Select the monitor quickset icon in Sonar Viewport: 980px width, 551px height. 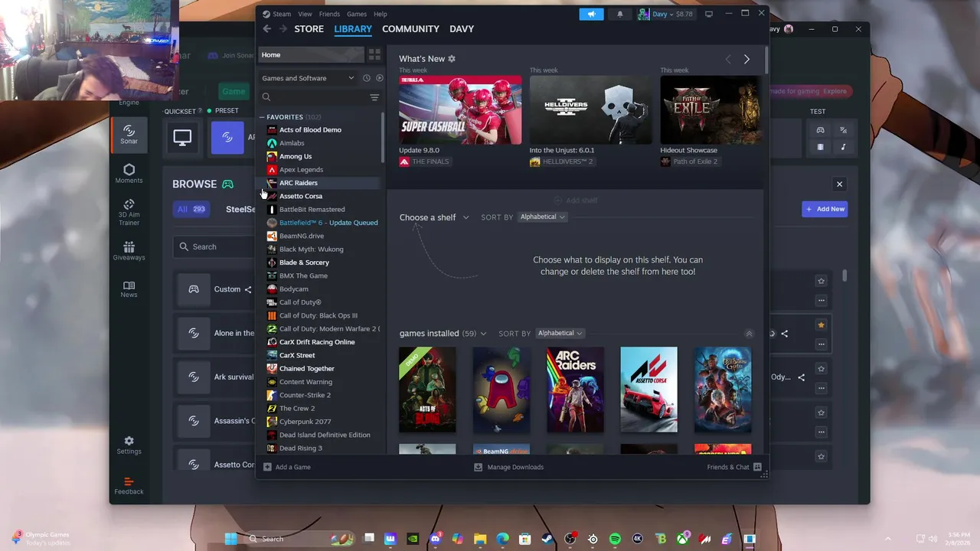click(x=182, y=138)
